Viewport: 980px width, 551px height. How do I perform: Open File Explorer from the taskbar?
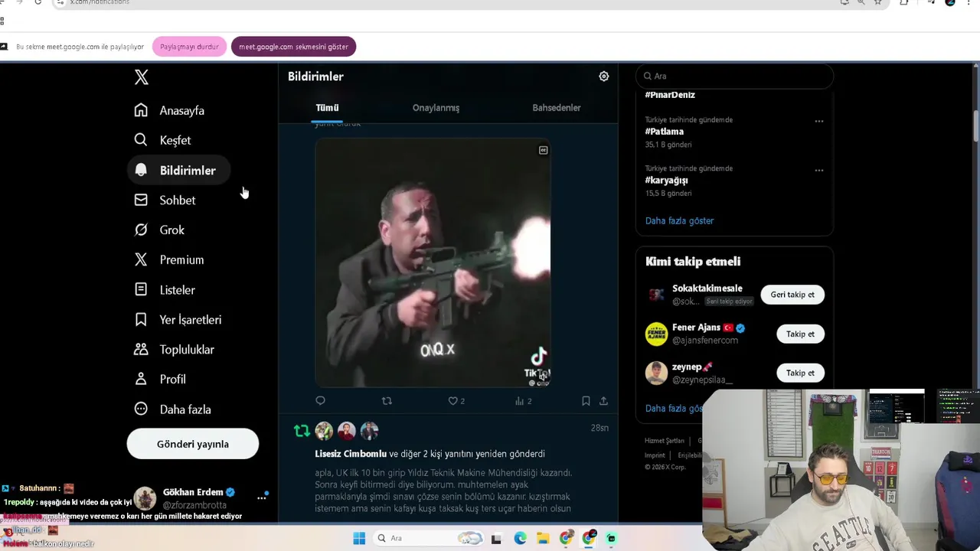pos(543,538)
